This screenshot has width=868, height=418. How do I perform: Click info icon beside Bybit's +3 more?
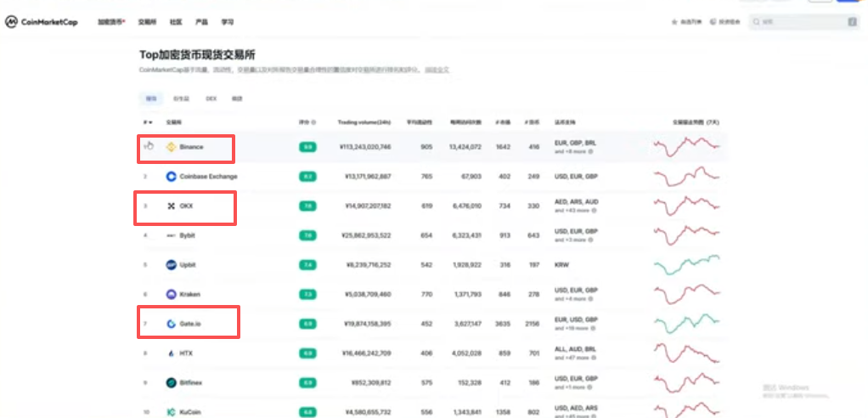pos(590,240)
